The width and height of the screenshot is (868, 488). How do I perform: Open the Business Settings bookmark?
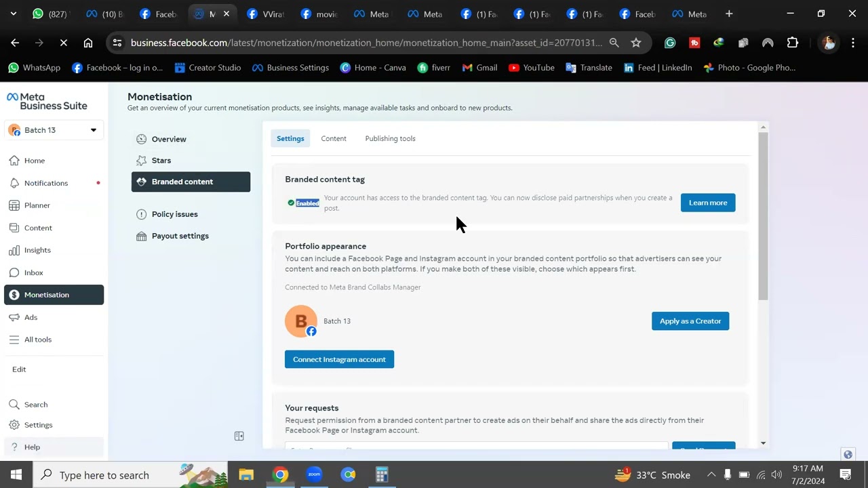[290, 68]
